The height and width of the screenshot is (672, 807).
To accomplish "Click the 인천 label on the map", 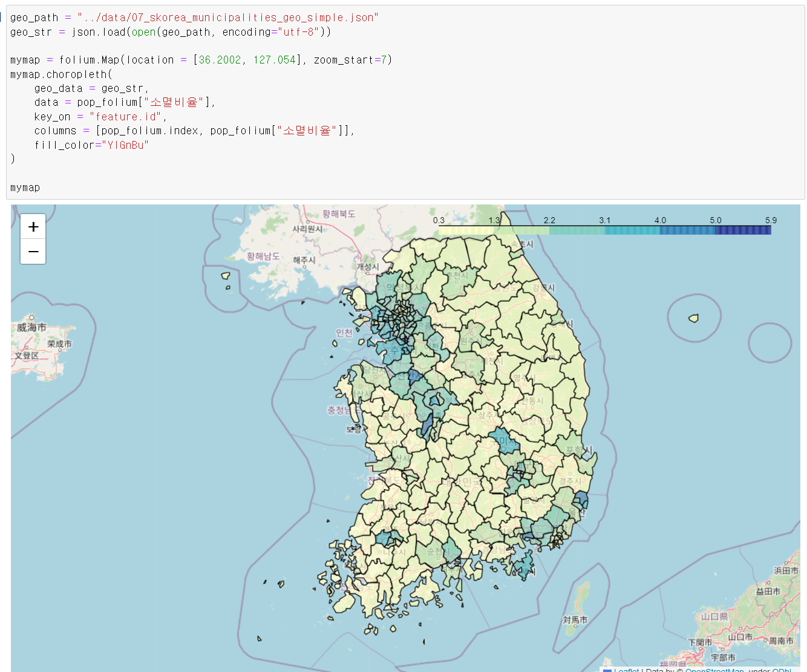I will coord(344,333).
